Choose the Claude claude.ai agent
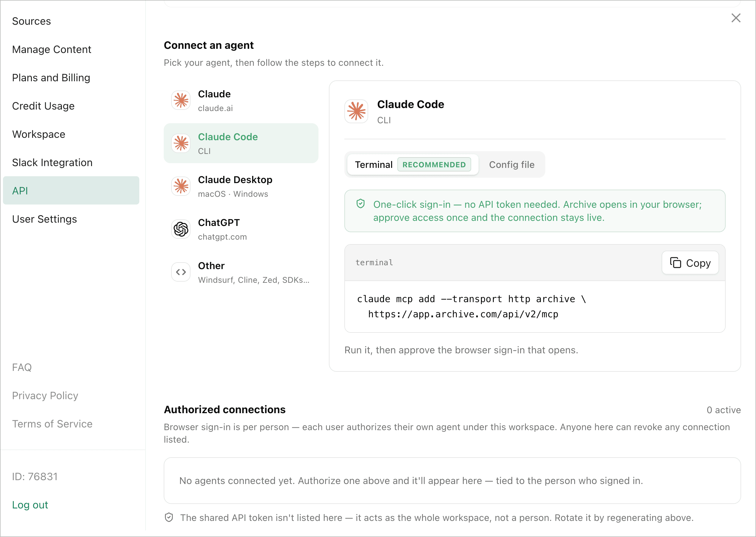 [241, 101]
